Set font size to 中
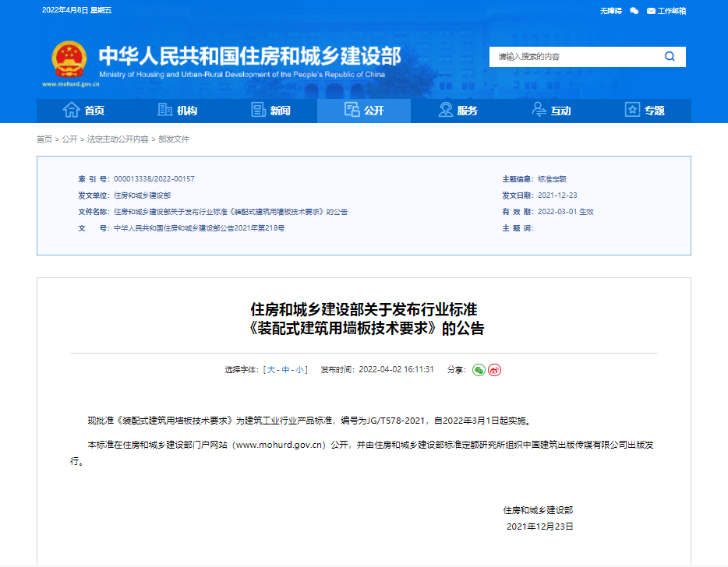This screenshot has width=728, height=567. (x=285, y=370)
